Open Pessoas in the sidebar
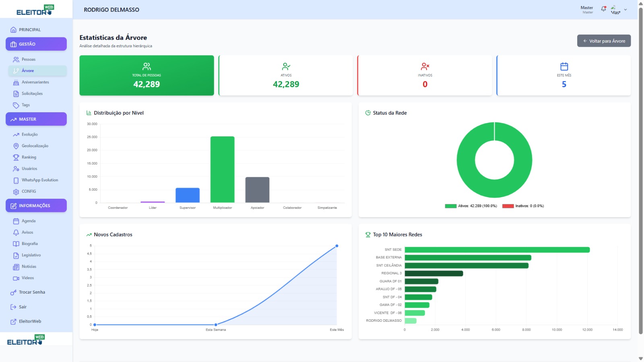Image resolution: width=644 pixels, height=362 pixels. [x=28, y=60]
